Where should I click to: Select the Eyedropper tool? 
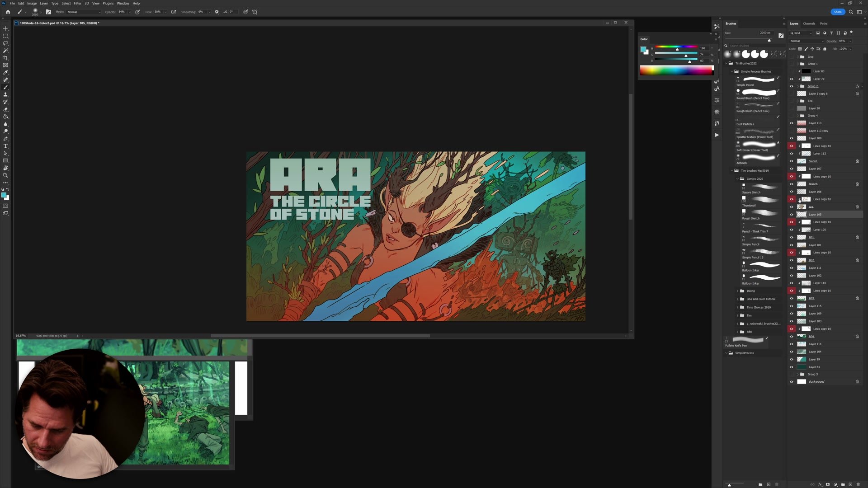tap(5, 72)
